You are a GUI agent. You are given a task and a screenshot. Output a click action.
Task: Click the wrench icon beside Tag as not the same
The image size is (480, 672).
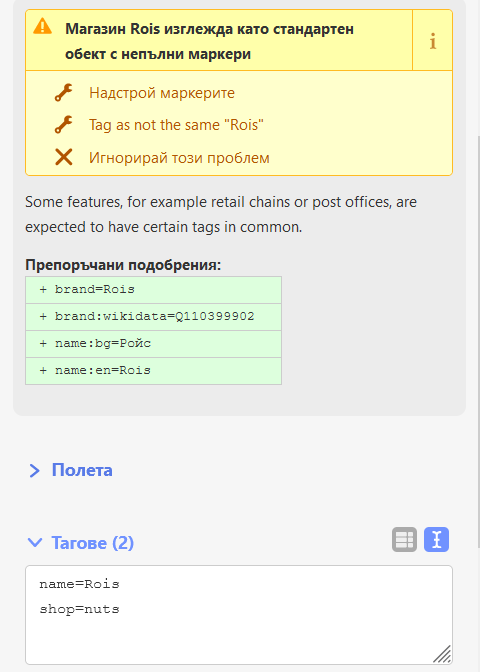tap(63, 125)
